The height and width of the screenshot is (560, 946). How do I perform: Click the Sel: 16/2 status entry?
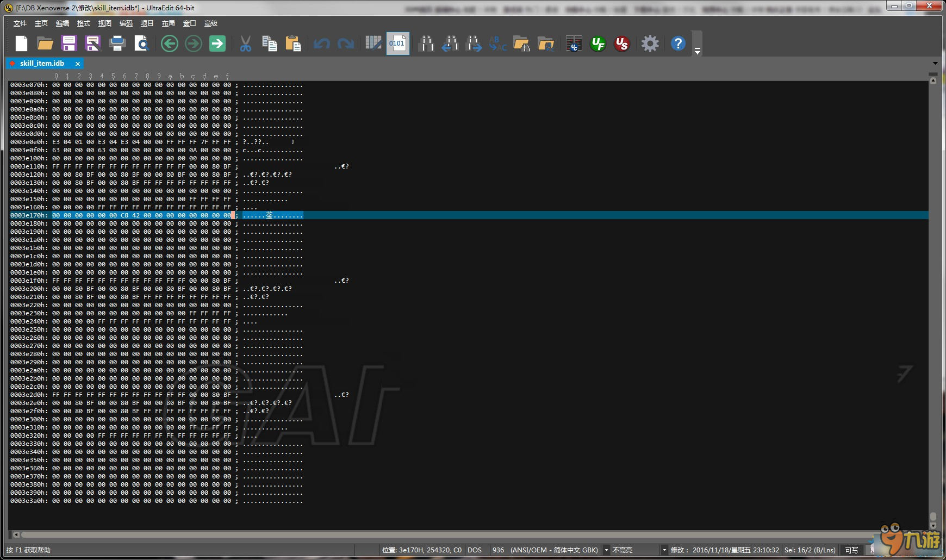(810, 550)
